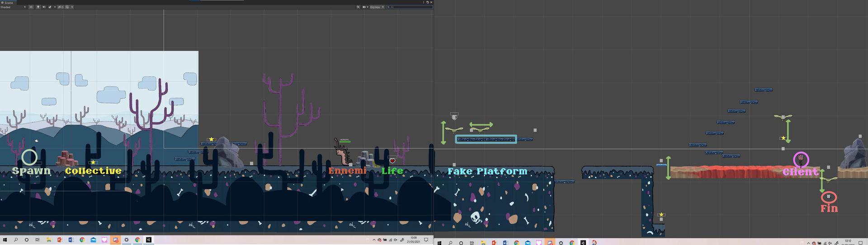
Task: Open Word on taskbar showing 10:10
Action: pos(505,242)
